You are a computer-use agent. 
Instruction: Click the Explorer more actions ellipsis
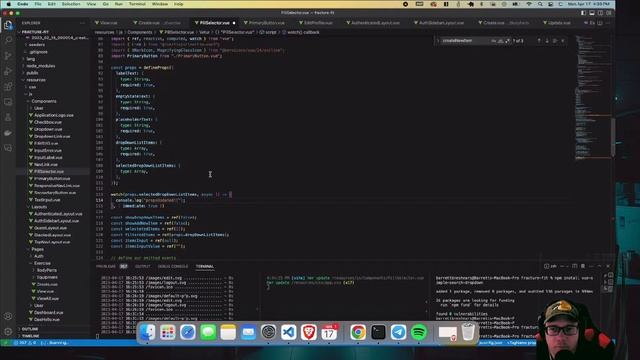pyautogui.click(x=82, y=23)
